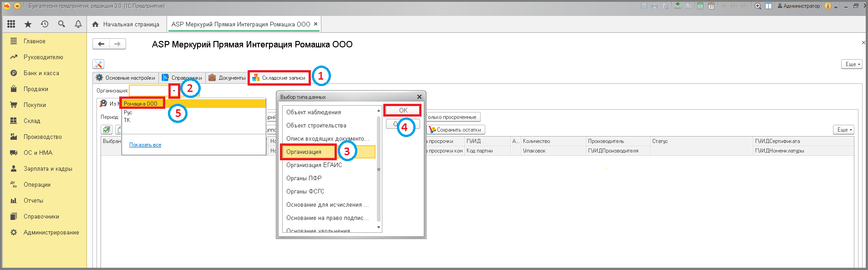Open Начальная страница tab
The width and height of the screenshot is (868, 270).
(126, 24)
